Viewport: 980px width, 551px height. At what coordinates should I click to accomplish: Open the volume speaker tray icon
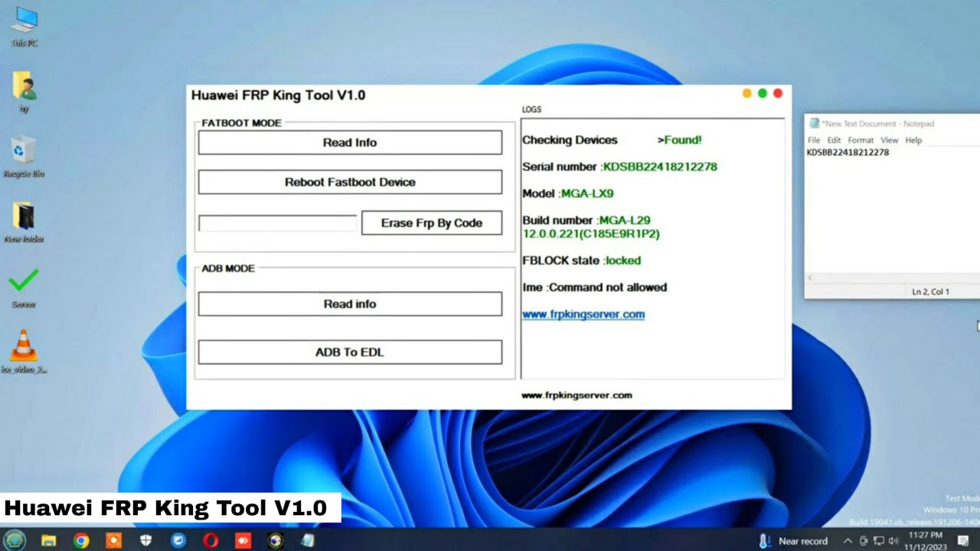tap(893, 541)
